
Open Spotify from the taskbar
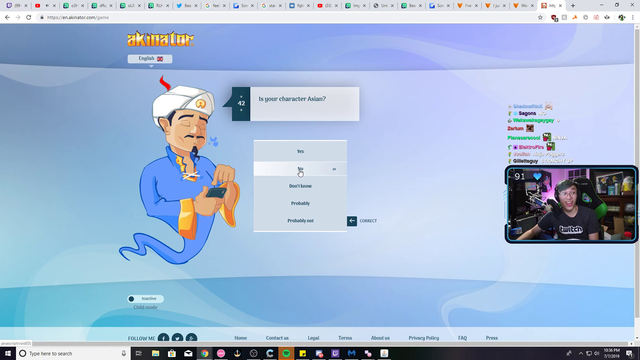coord(286,353)
